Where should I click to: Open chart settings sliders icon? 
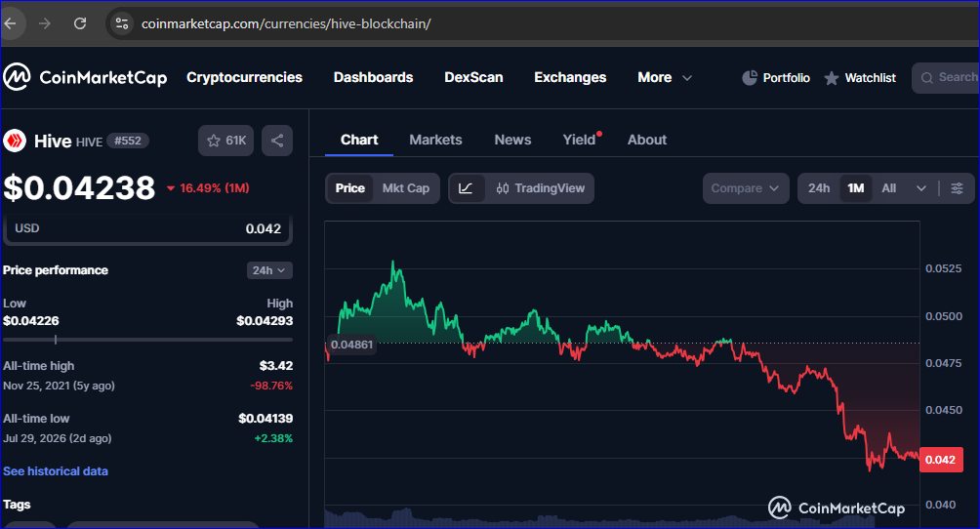[x=957, y=188]
